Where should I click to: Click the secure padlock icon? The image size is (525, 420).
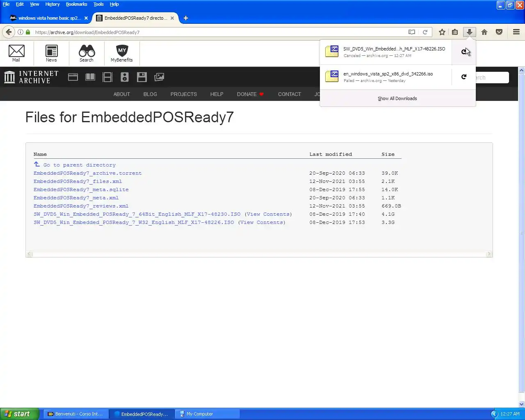(x=28, y=32)
